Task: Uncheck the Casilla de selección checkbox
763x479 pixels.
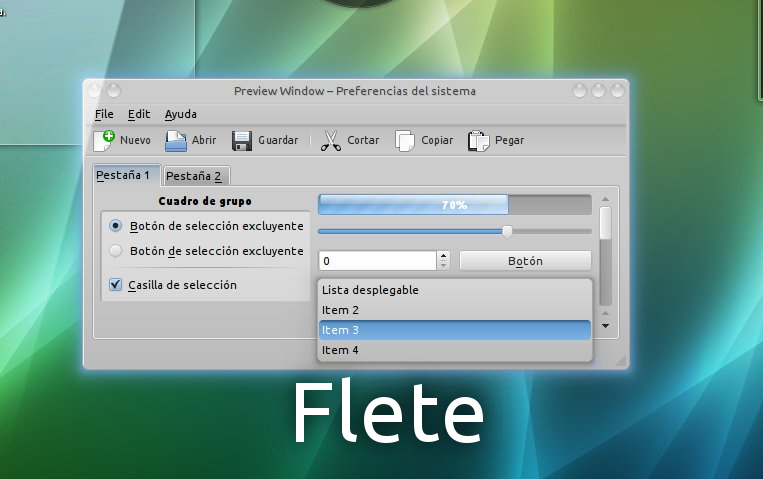Action: pos(115,284)
